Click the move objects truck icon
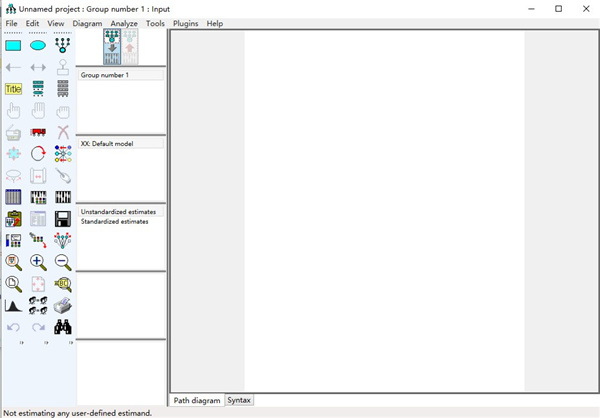Image resolution: width=600 pixels, height=418 pixels. (x=38, y=132)
